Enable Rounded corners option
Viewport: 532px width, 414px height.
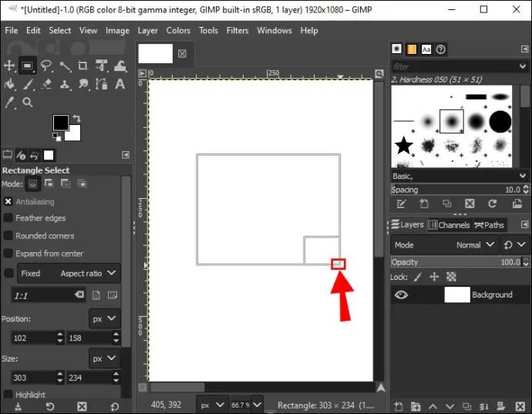(8, 235)
